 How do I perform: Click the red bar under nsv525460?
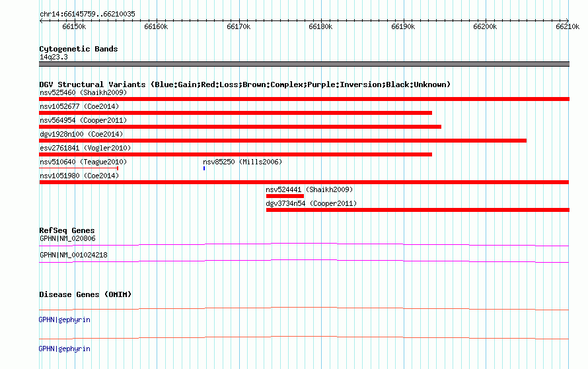(304, 99)
